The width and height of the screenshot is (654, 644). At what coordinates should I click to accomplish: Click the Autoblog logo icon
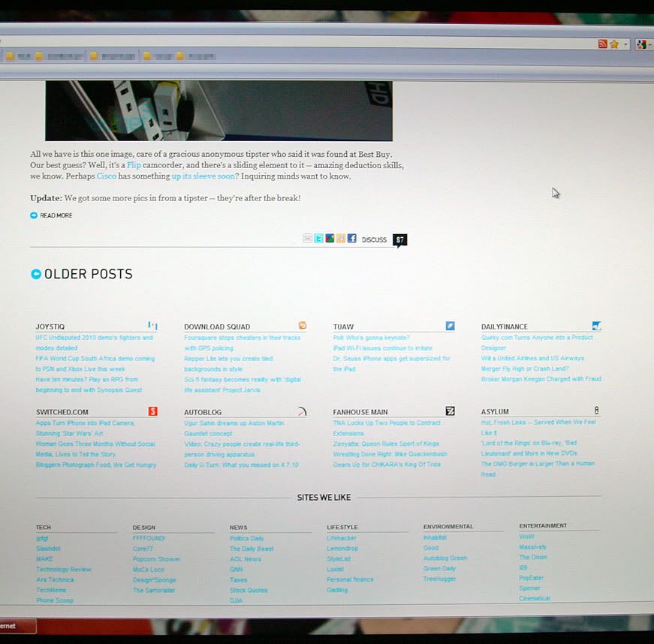tap(302, 411)
